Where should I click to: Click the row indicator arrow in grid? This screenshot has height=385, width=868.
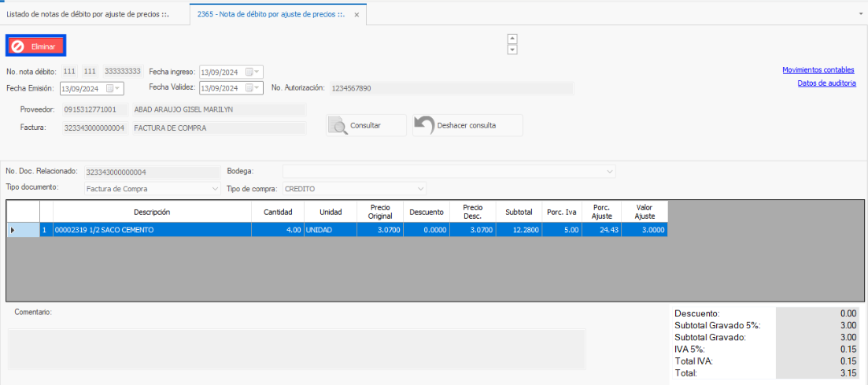[x=12, y=230]
